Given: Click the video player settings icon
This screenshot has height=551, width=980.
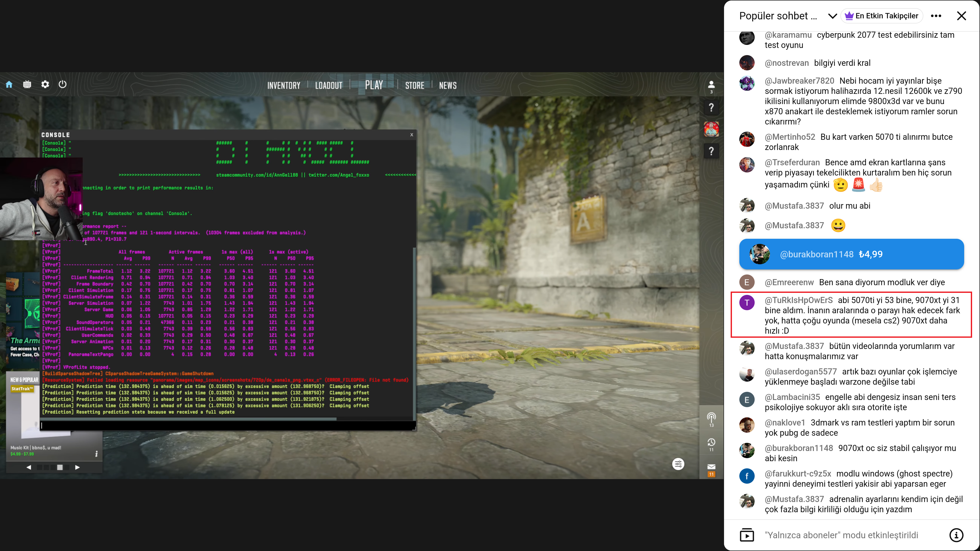Looking at the screenshot, I should pyautogui.click(x=678, y=464).
